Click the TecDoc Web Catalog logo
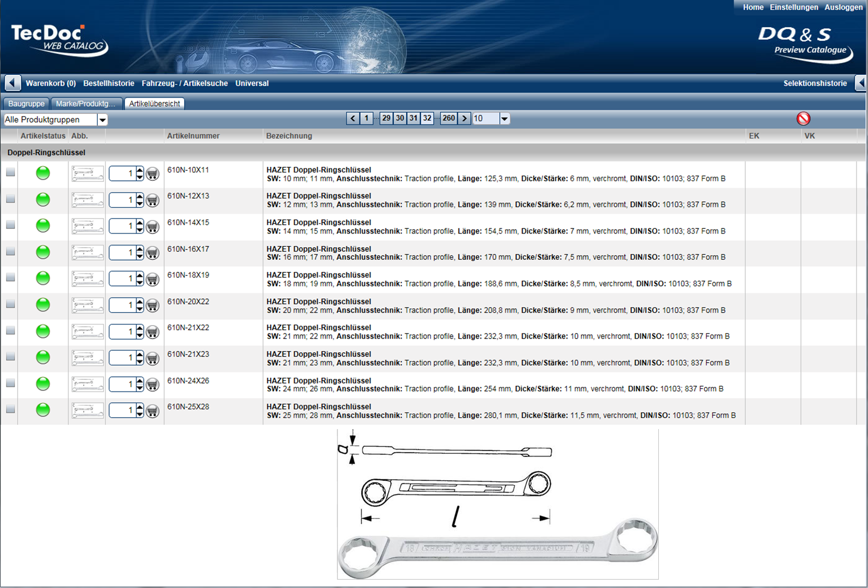The width and height of the screenshot is (868, 588). tap(59, 40)
